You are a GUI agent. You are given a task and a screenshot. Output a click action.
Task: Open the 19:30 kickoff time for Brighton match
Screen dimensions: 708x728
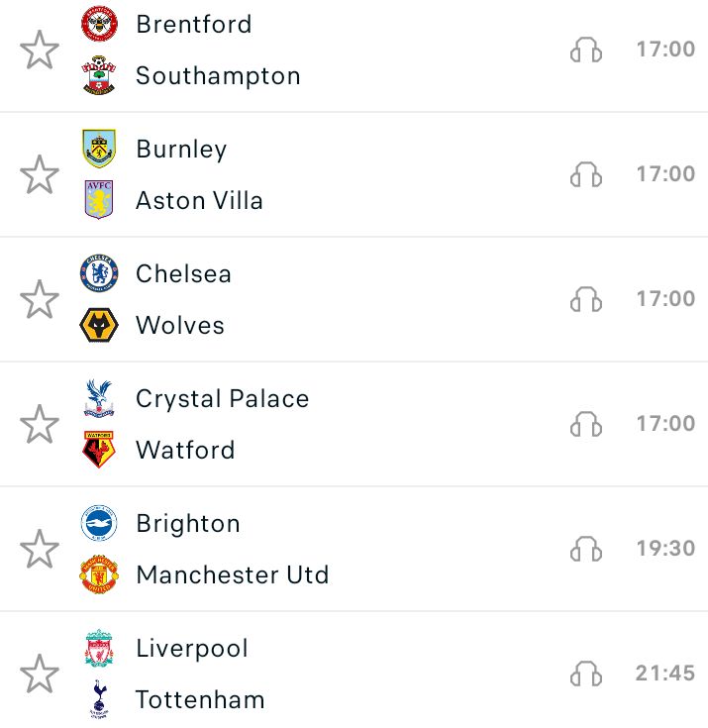665,549
